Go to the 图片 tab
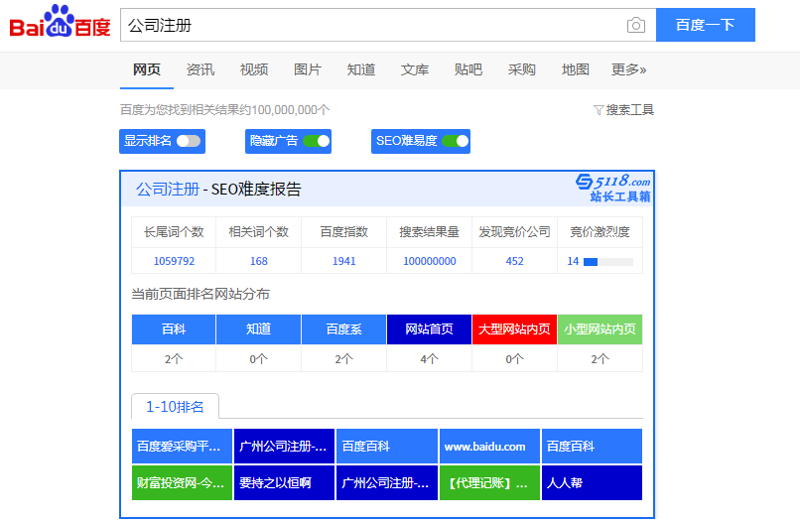Viewport: 800px width, 523px height. [x=307, y=69]
